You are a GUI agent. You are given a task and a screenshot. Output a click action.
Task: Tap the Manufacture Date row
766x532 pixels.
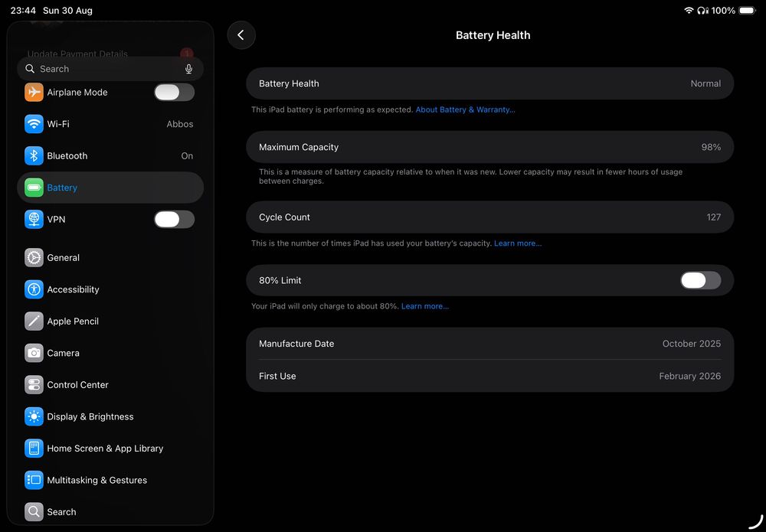click(490, 344)
